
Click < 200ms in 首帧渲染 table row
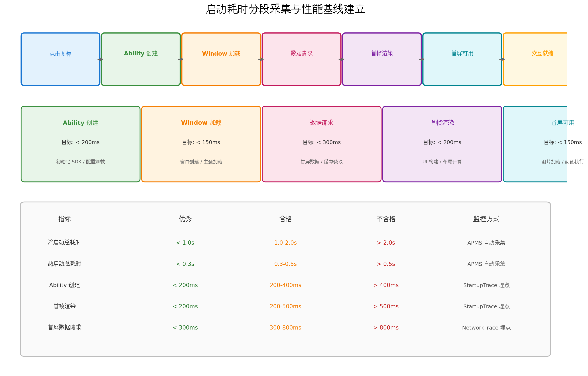(185, 306)
